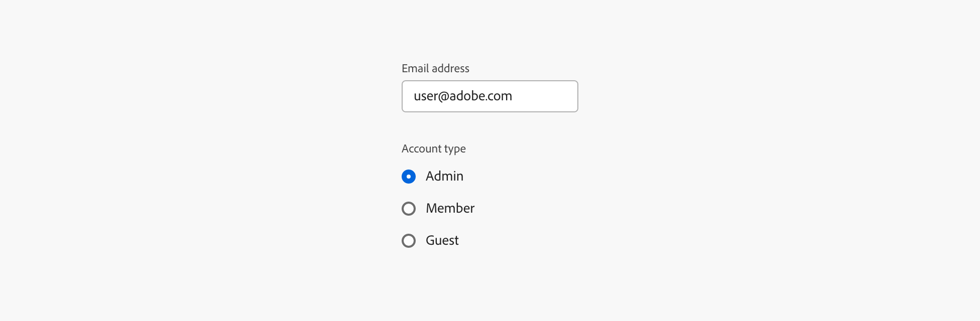Viewport: 980px width, 321px height.
Task: Click the "Admin" option label text
Action: (x=444, y=177)
